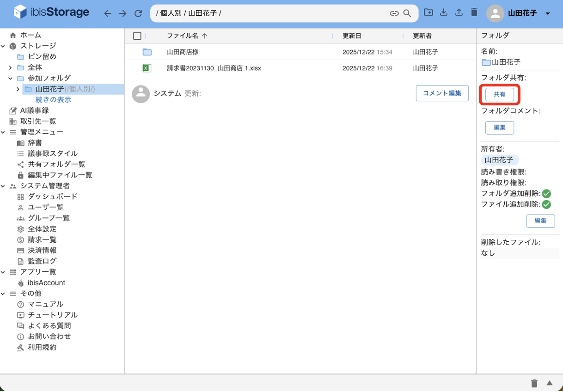The width and height of the screenshot is (563, 392).
Task: Click the trash icon in the bottom bar
Action: (534, 383)
